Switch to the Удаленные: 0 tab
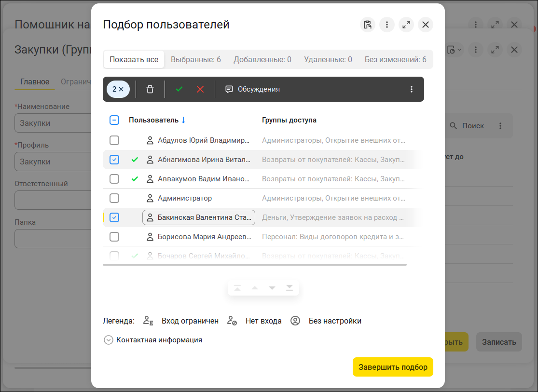538x392 pixels. tap(328, 59)
